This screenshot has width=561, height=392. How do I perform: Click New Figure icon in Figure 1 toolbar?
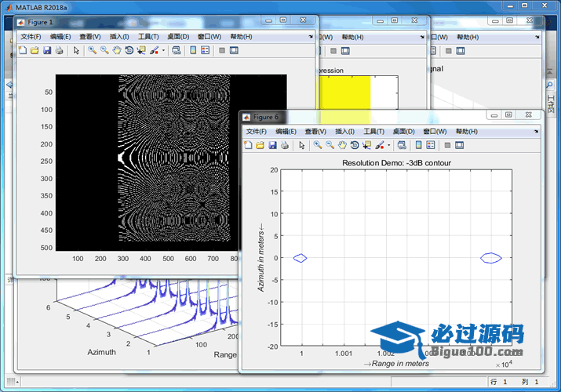click(x=23, y=50)
